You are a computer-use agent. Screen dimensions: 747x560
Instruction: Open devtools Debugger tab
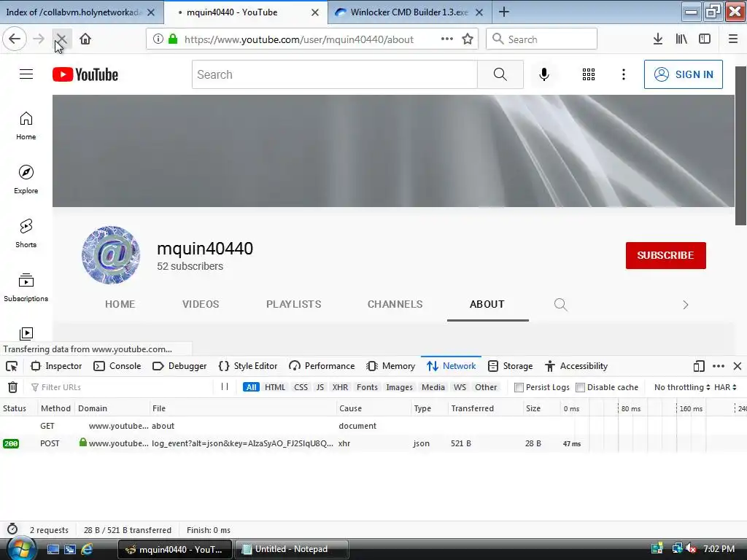click(x=179, y=366)
